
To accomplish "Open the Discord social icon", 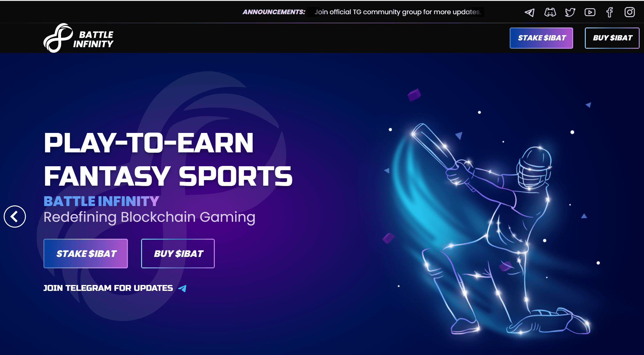I will point(550,12).
